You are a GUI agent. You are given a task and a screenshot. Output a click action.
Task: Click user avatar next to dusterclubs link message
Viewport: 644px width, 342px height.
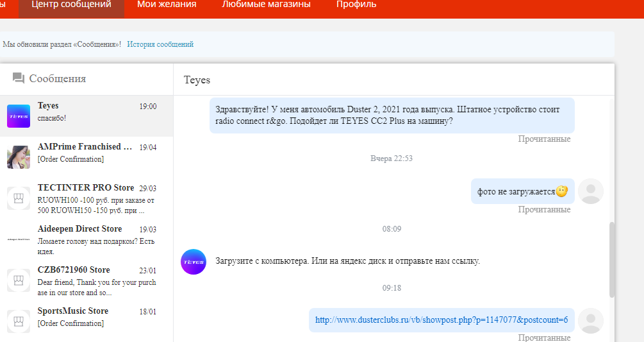point(591,321)
